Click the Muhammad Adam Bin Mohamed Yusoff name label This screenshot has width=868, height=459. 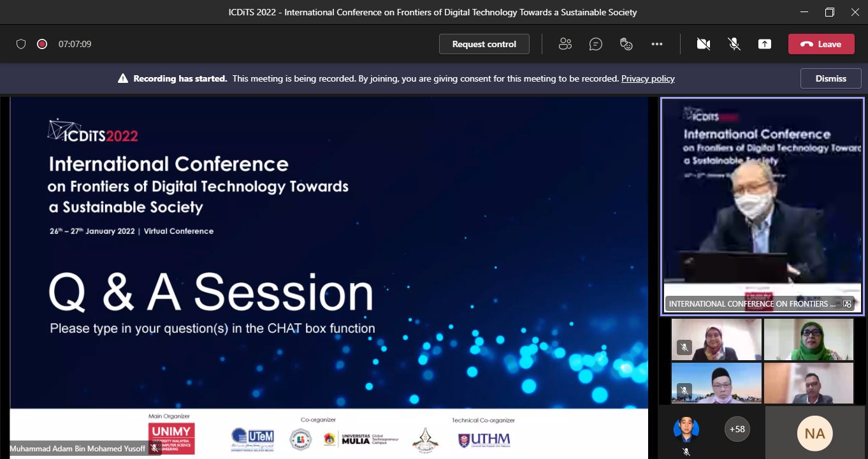77,449
